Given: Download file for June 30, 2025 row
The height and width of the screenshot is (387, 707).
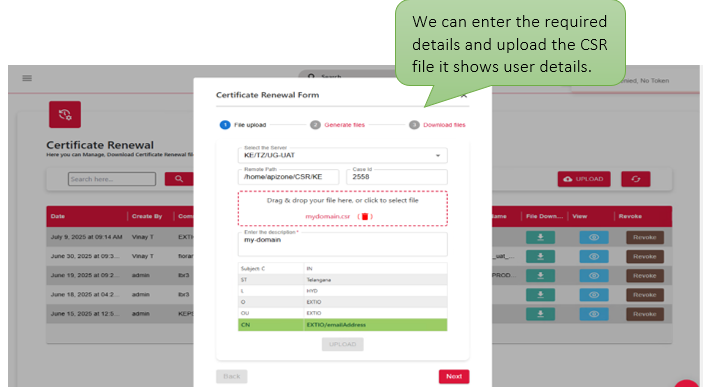Looking at the screenshot, I should (540, 257).
